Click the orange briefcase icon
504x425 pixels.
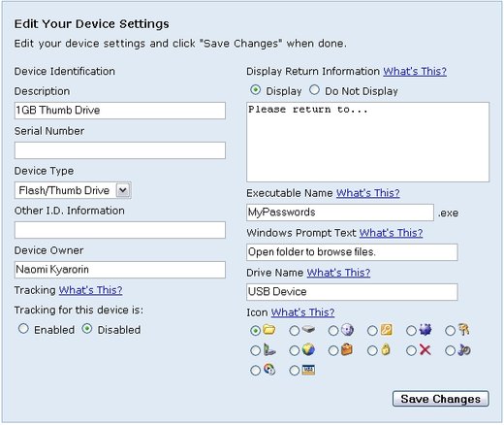point(347,350)
